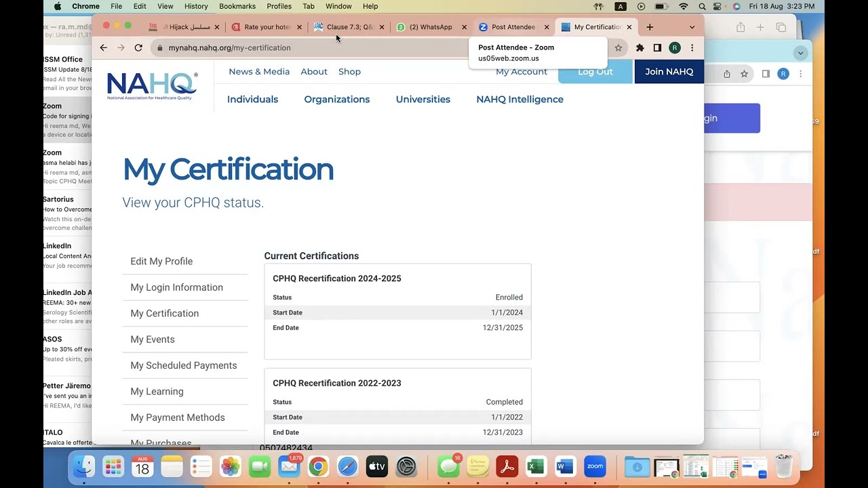
Task: Open Trash from the dock
Action: [783, 466]
